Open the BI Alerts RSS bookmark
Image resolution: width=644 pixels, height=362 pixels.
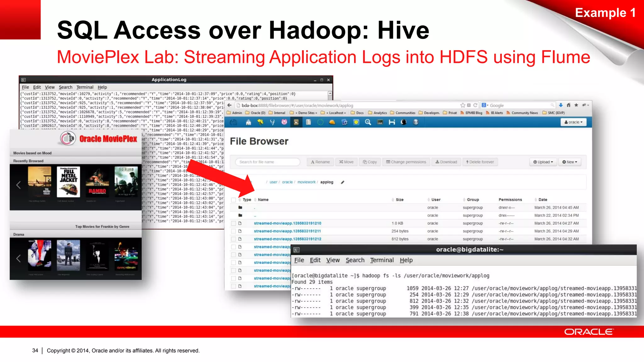point(494,113)
